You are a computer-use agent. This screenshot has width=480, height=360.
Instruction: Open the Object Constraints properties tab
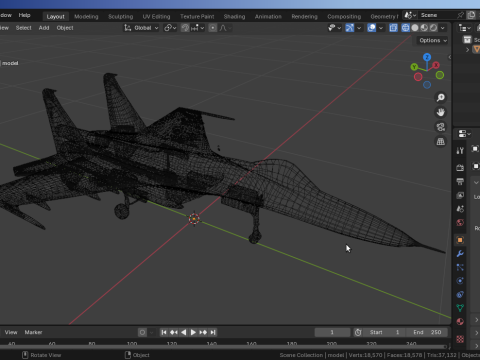pos(460,294)
